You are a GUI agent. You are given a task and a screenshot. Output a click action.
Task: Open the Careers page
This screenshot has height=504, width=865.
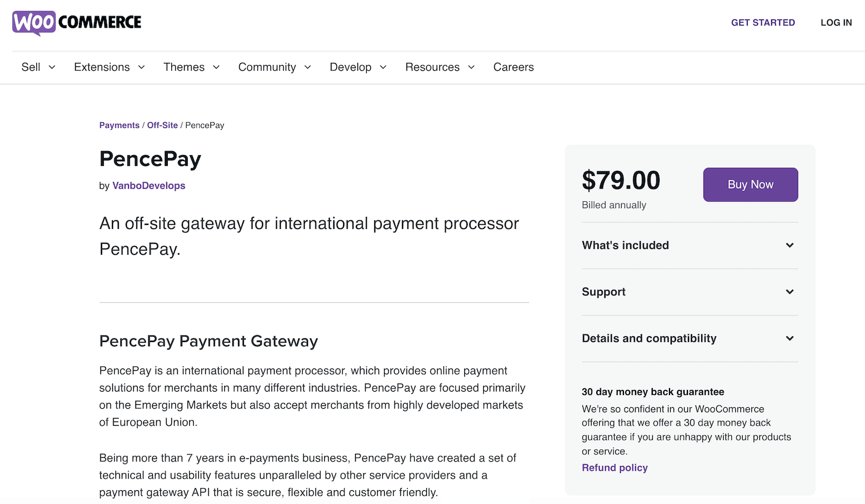tap(513, 67)
